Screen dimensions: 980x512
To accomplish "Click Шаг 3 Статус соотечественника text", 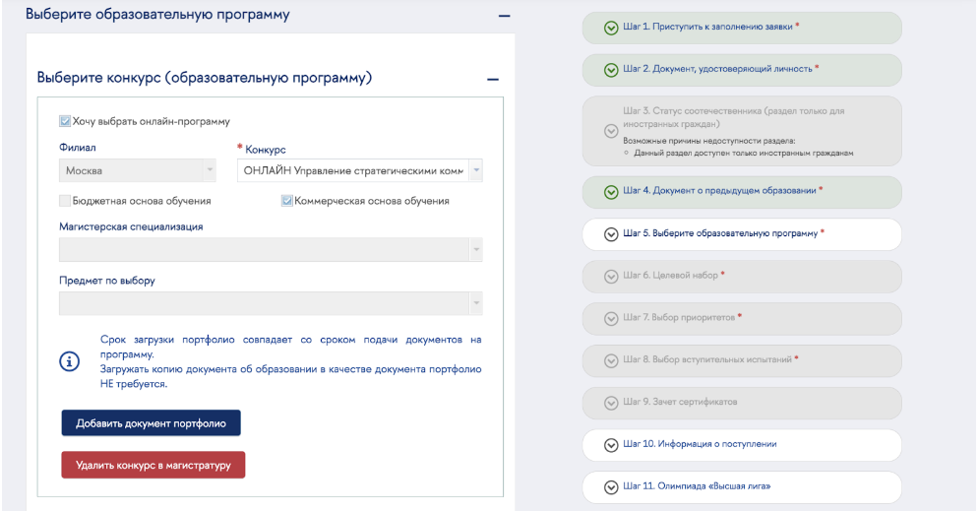I will 734,117.
